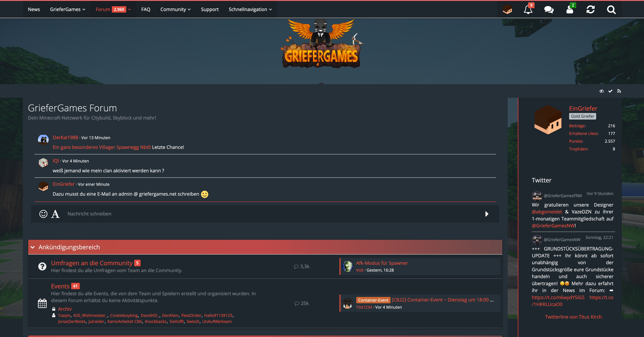Open the Punkte stat link
644x337 pixels.
(576, 141)
